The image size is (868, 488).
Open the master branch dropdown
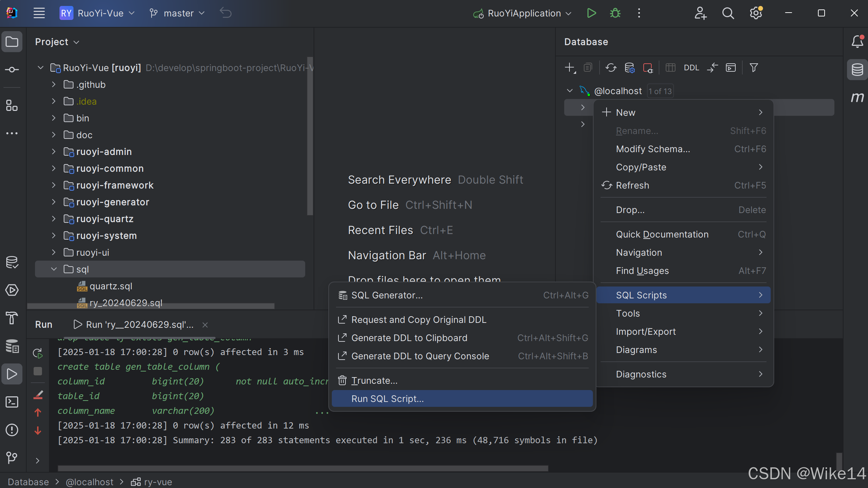[177, 13]
